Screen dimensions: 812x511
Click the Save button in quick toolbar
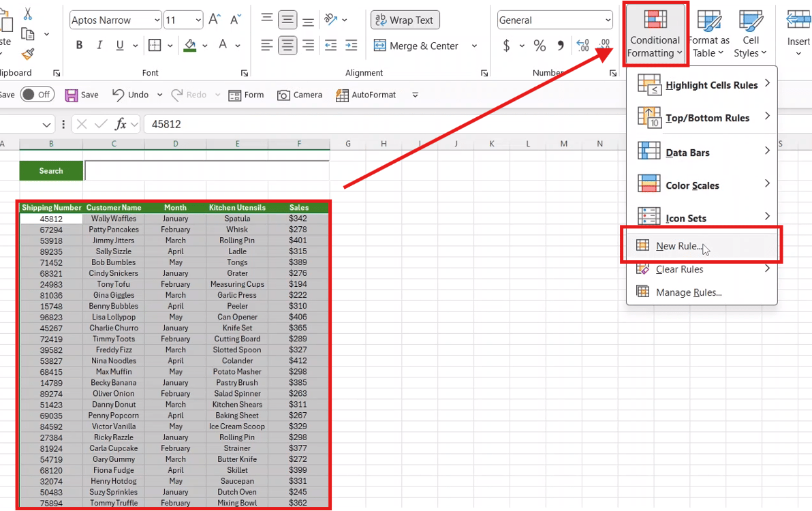point(82,95)
